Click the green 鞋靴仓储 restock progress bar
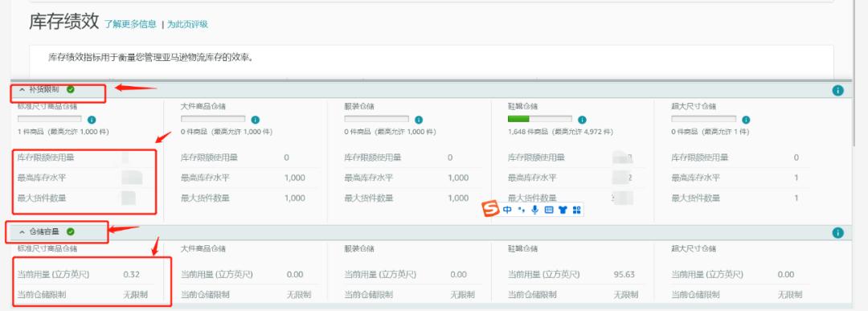 pyautogui.click(x=540, y=119)
